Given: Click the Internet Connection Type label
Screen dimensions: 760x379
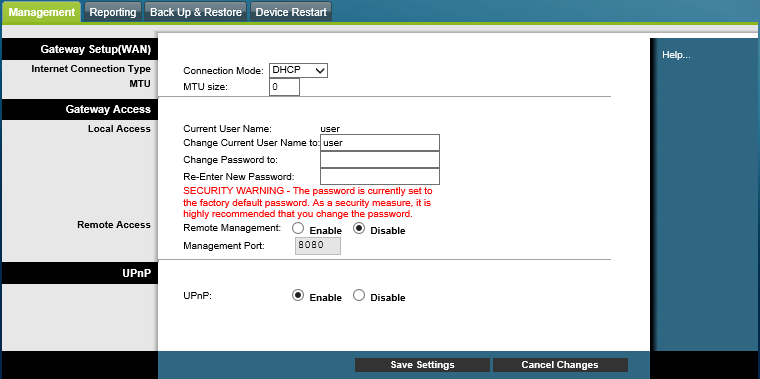Looking at the screenshot, I should 91,69.
